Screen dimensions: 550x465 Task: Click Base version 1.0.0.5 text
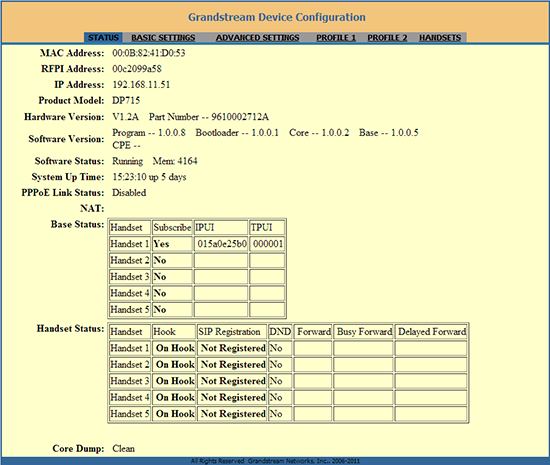[389, 133]
